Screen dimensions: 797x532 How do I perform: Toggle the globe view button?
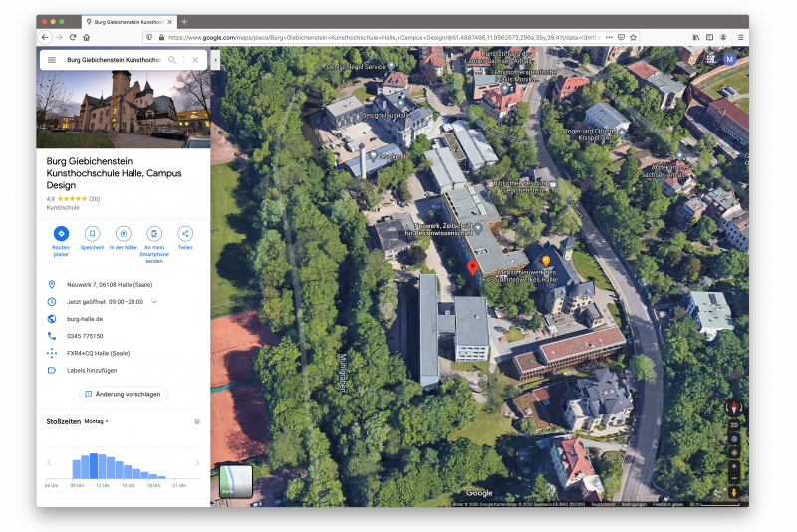(x=734, y=438)
